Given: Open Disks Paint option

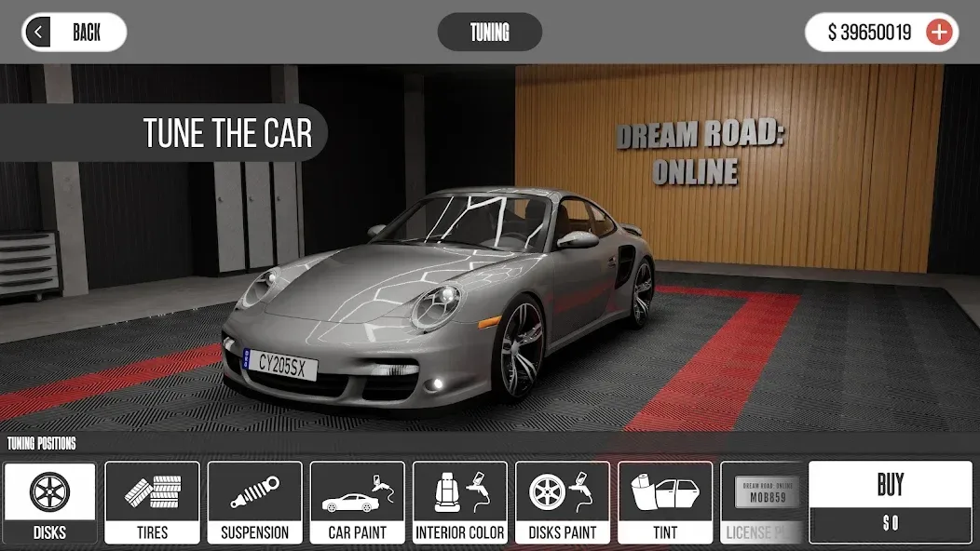Looking at the screenshot, I should 563,503.
